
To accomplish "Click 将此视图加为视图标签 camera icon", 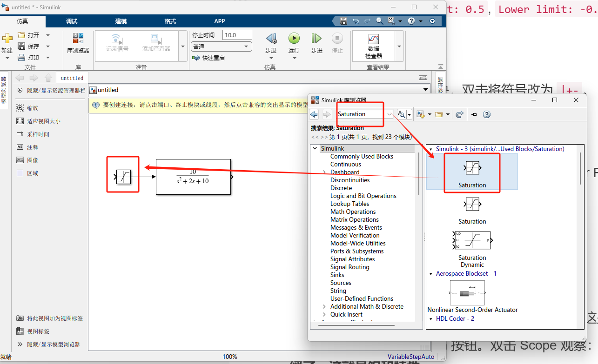I will click(x=20, y=318).
